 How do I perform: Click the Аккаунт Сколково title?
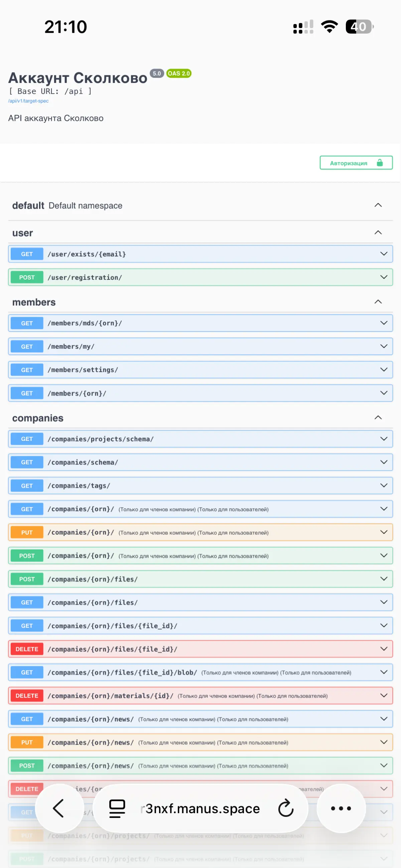tap(78, 78)
